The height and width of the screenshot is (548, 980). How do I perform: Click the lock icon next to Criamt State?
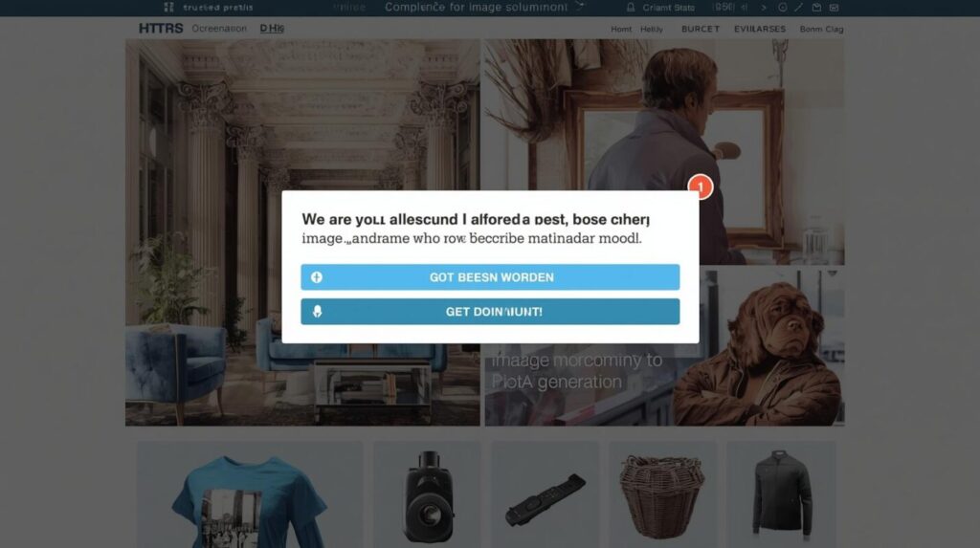pos(631,8)
